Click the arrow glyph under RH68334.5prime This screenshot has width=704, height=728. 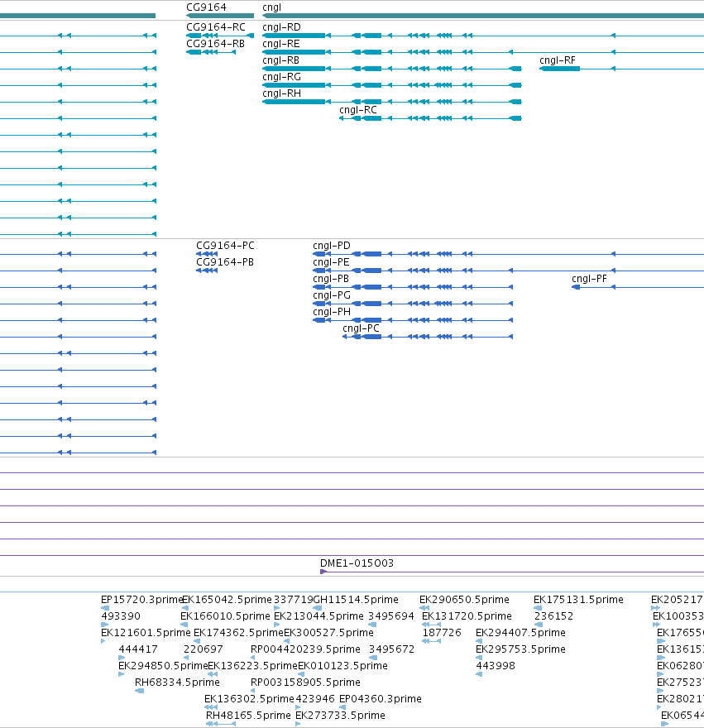[139, 691]
